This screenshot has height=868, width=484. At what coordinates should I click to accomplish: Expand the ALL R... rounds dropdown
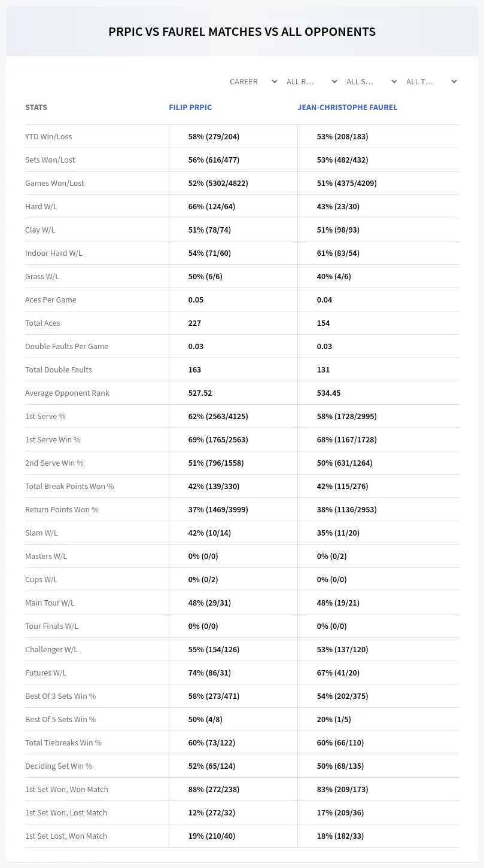[313, 81]
